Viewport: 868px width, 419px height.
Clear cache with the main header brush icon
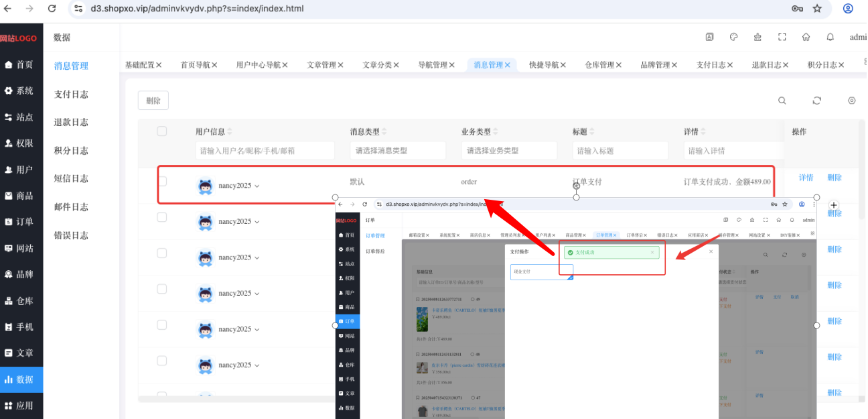tap(757, 38)
